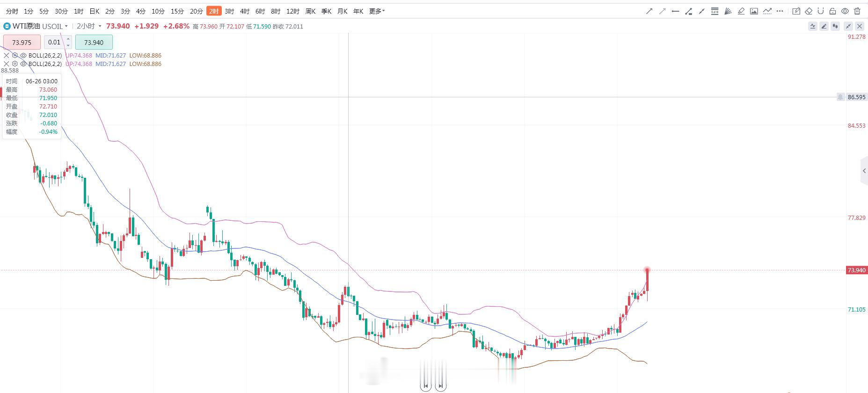Click the WTI crude oil symbol logo icon

pyautogui.click(x=7, y=26)
